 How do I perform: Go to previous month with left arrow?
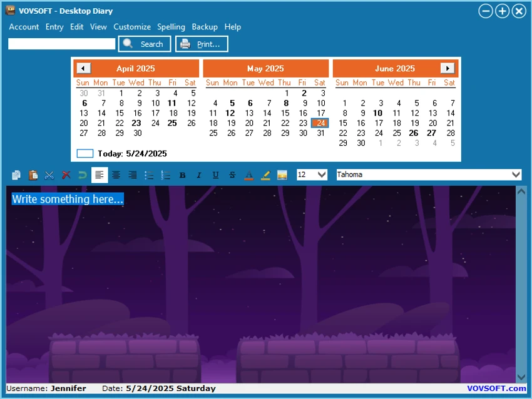(83, 68)
